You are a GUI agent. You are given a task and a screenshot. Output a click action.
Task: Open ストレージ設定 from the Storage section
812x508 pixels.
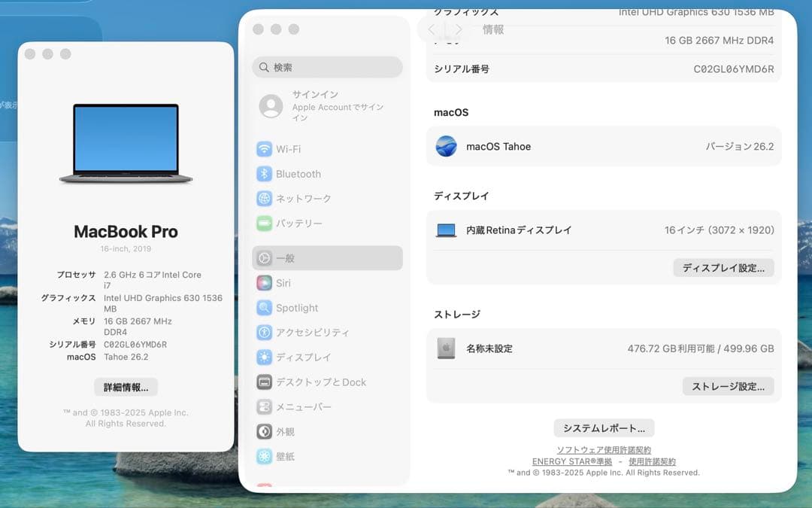point(728,386)
